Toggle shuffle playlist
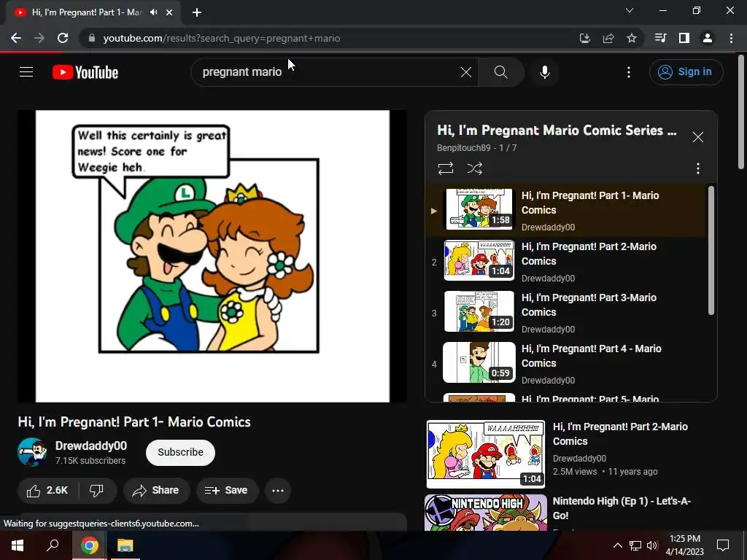 click(x=474, y=168)
